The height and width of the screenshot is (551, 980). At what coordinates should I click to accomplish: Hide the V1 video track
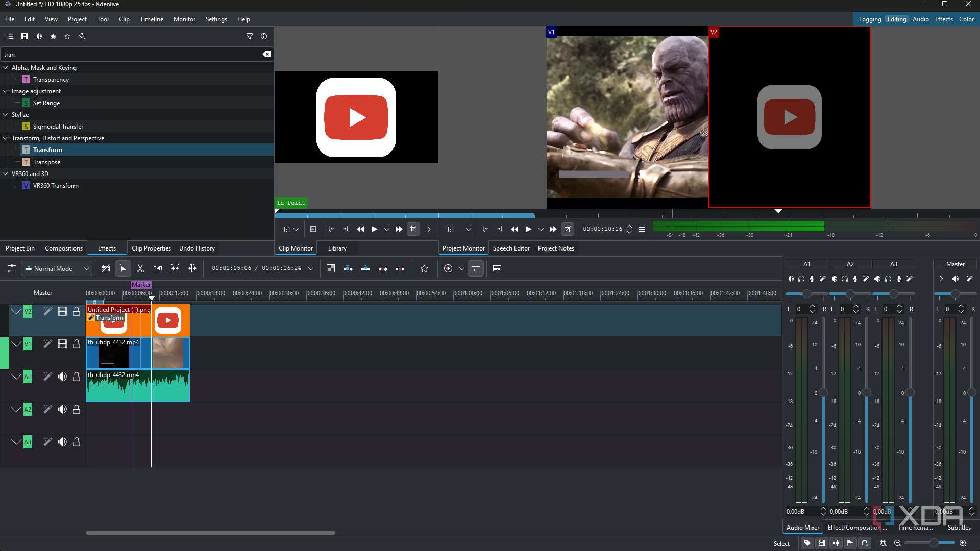pos(62,344)
